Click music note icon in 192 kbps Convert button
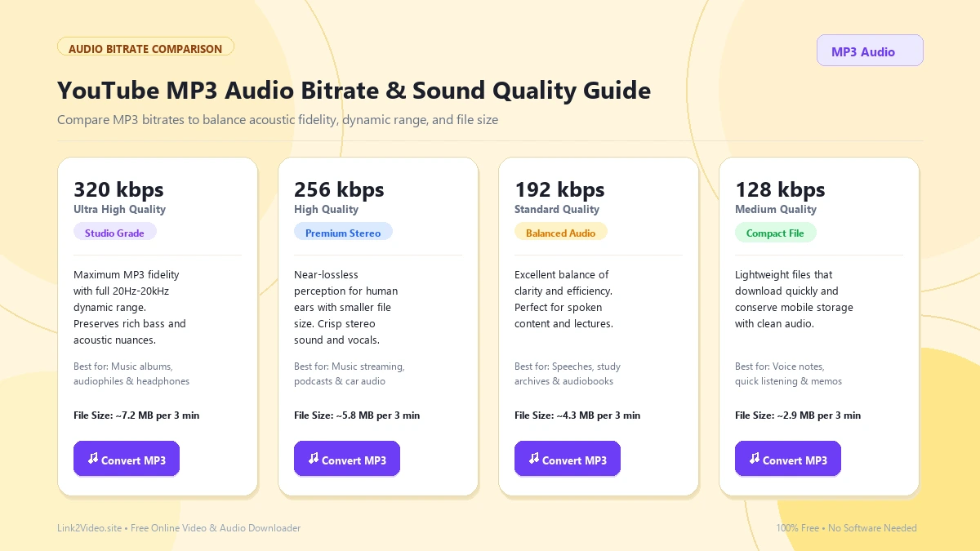Screen dimensions: 980x551 click(534, 459)
